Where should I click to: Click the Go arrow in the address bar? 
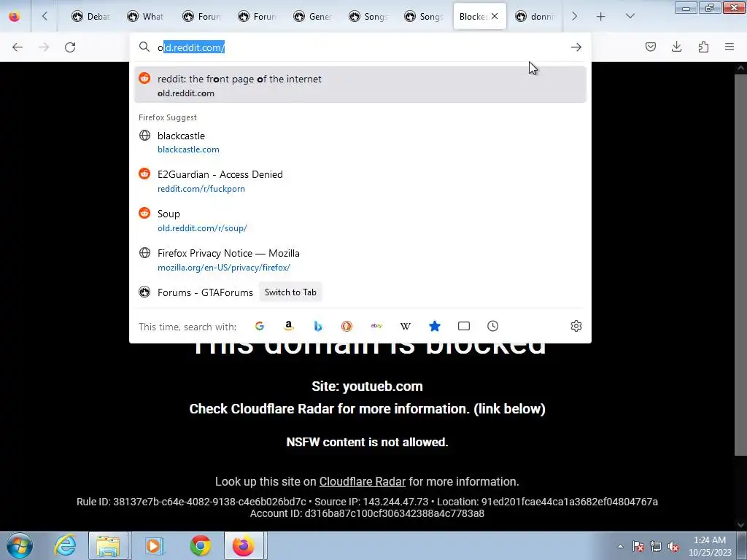click(x=576, y=47)
